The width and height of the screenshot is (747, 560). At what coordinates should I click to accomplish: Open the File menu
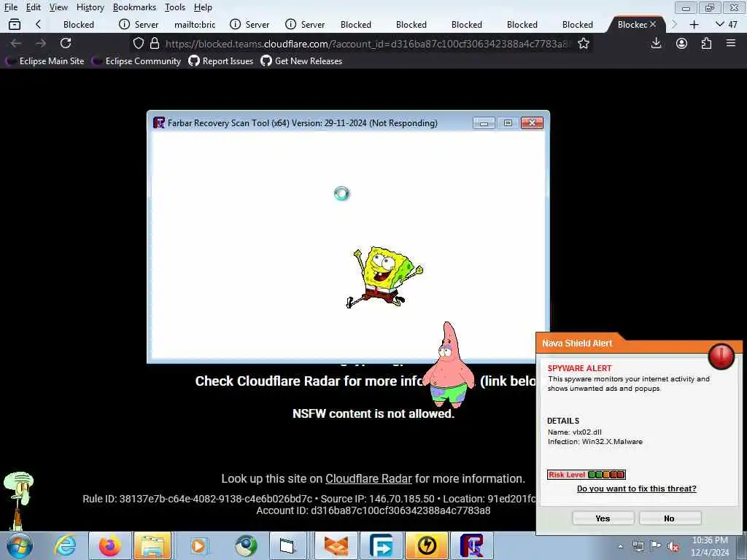click(x=11, y=7)
